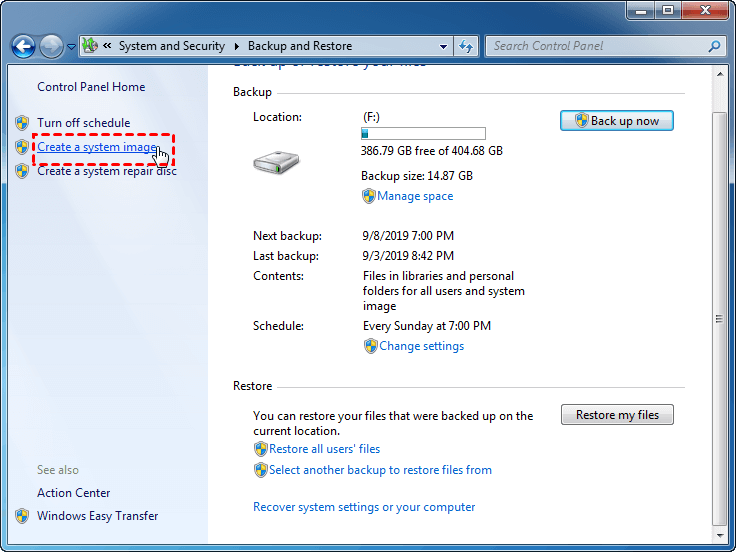
Task: Click shield icon next to Turn off schedule
Action: (x=23, y=123)
